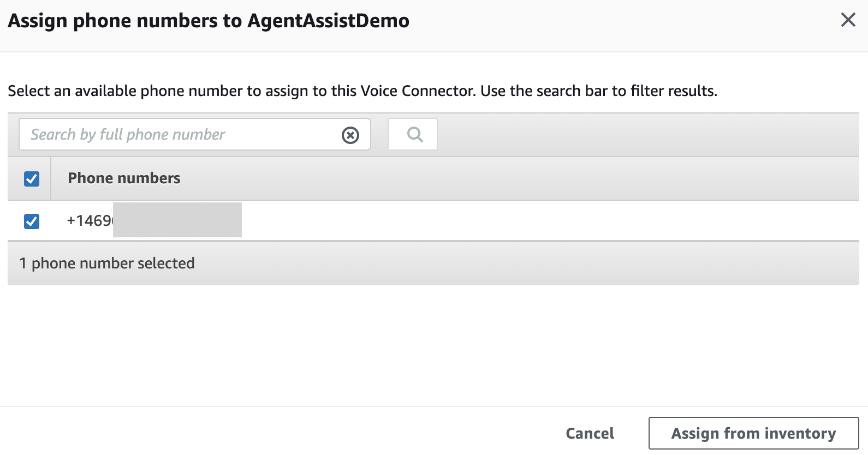Toggle the select-all Phone numbers checkbox

[x=32, y=178]
